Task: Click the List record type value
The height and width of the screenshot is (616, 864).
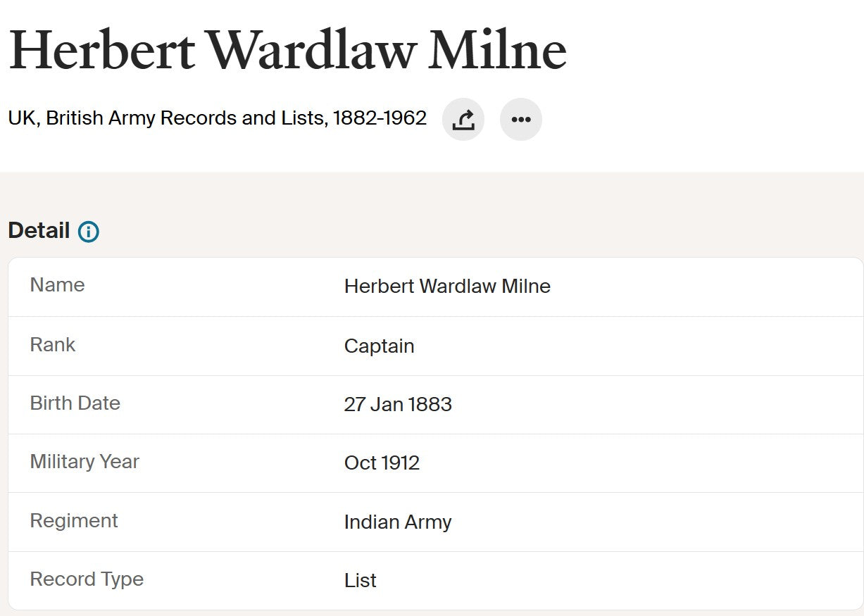Action: [x=360, y=581]
